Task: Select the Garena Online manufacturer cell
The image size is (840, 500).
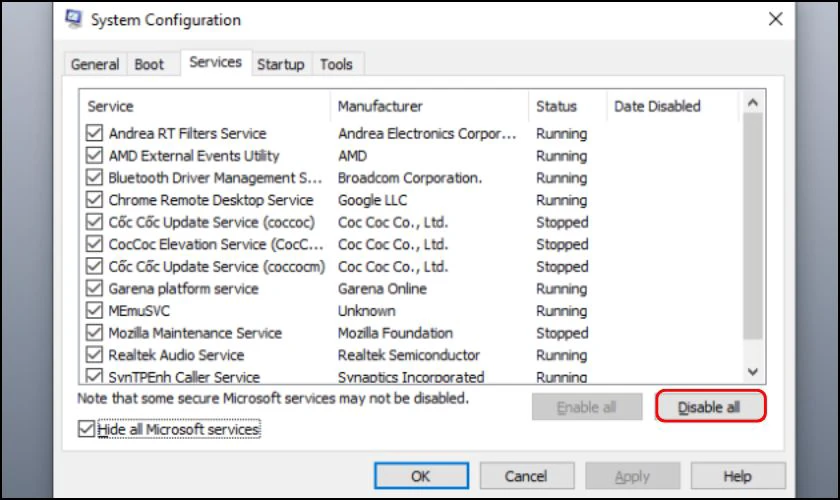Action: 382,288
